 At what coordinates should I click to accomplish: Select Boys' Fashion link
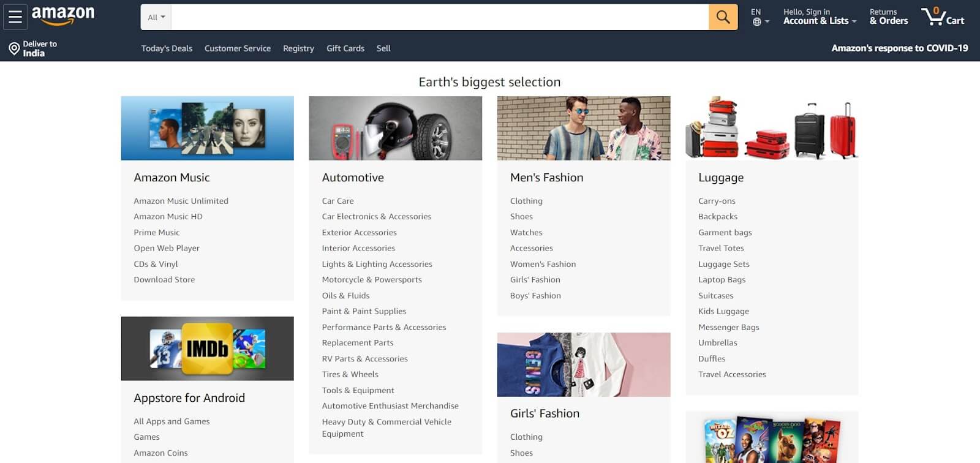[535, 296]
